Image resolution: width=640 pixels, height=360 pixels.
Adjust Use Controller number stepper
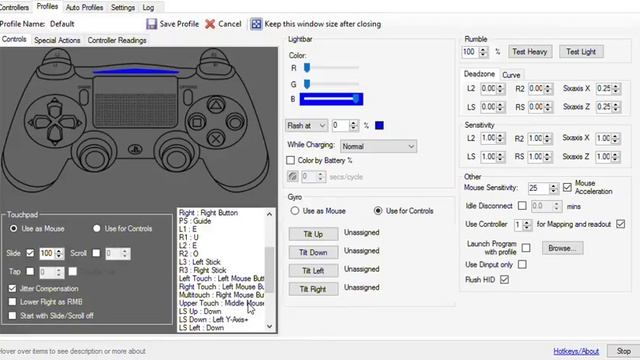tap(527, 224)
